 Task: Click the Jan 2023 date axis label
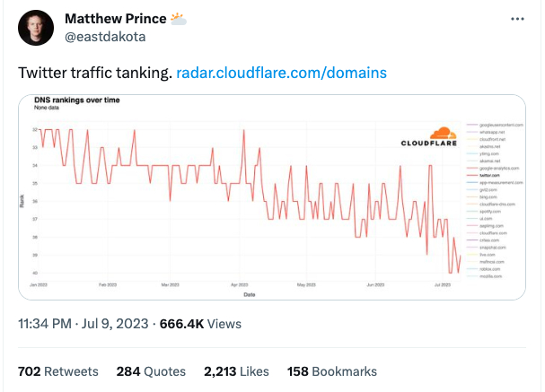pos(40,283)
